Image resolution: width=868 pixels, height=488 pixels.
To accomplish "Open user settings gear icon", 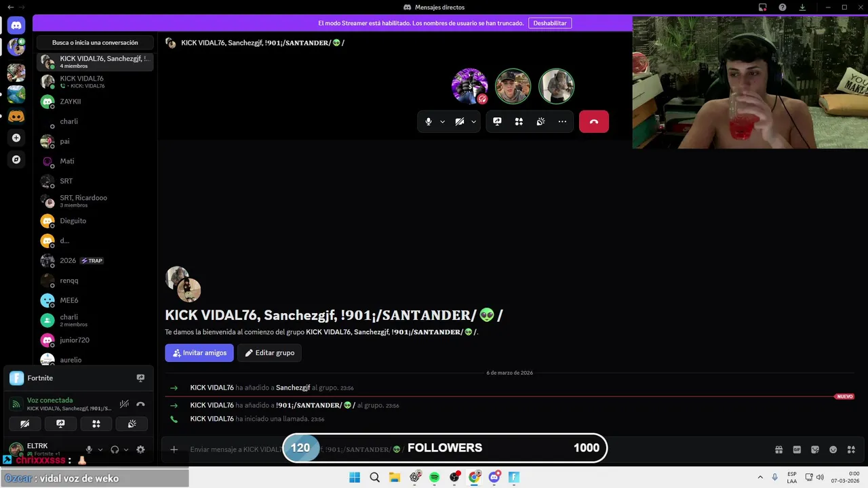I will click(140, 449).
